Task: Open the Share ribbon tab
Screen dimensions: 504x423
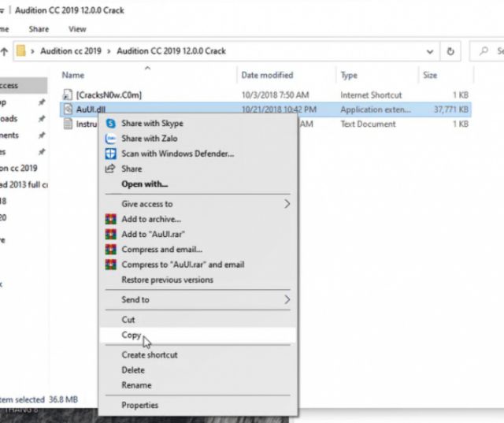Action: (x=39, y=29)
